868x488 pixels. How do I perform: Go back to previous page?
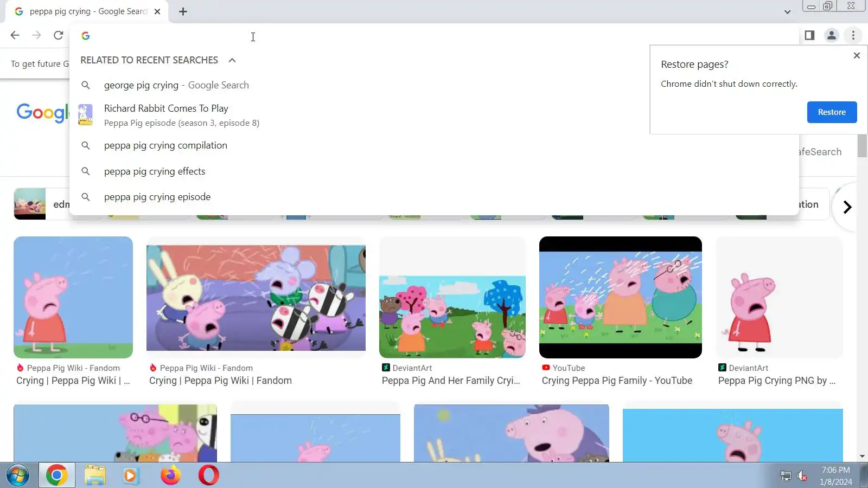(15, 35)
